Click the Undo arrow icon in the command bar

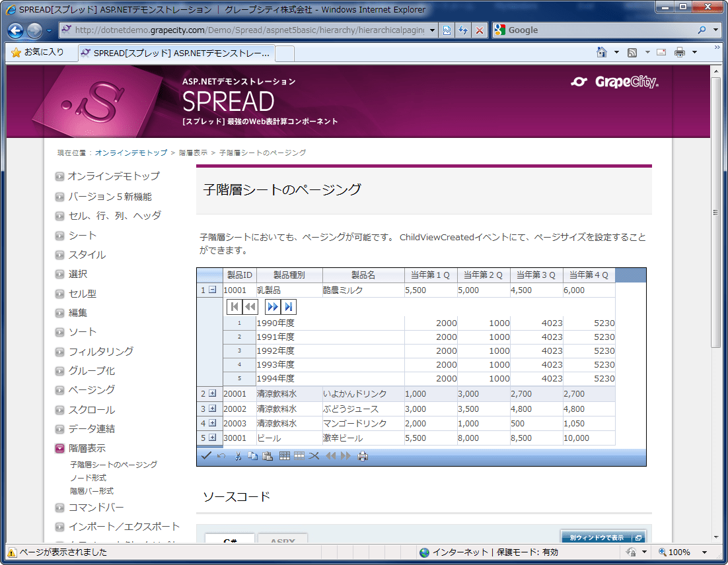(x=221, y=455)
